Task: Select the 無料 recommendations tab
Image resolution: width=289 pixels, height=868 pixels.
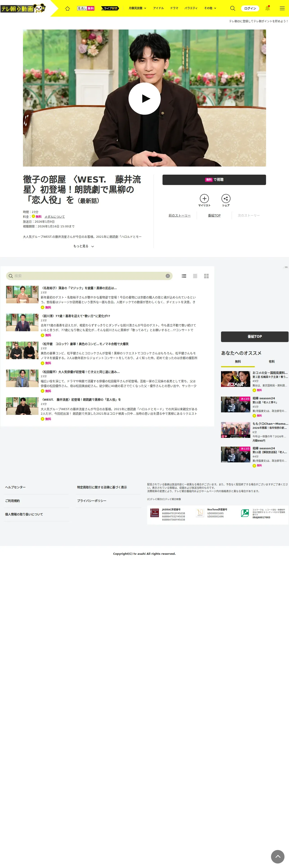Action: [238, 362]
